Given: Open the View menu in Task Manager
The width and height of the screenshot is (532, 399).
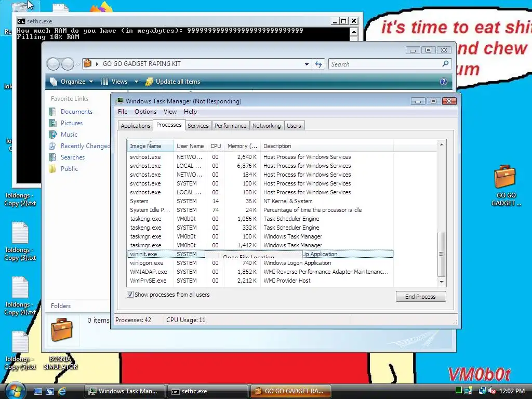Looking at the screenshot, I should (x=170, y=112).
